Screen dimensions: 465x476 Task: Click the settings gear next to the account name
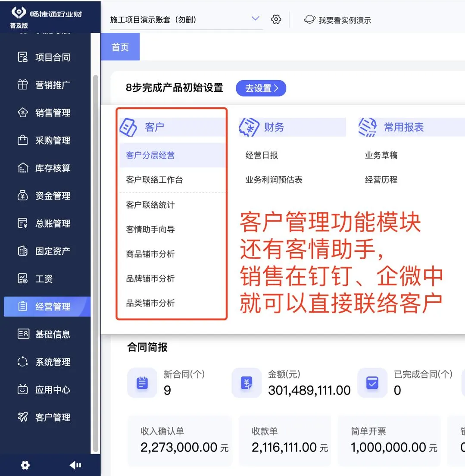(x=276, y=19)
